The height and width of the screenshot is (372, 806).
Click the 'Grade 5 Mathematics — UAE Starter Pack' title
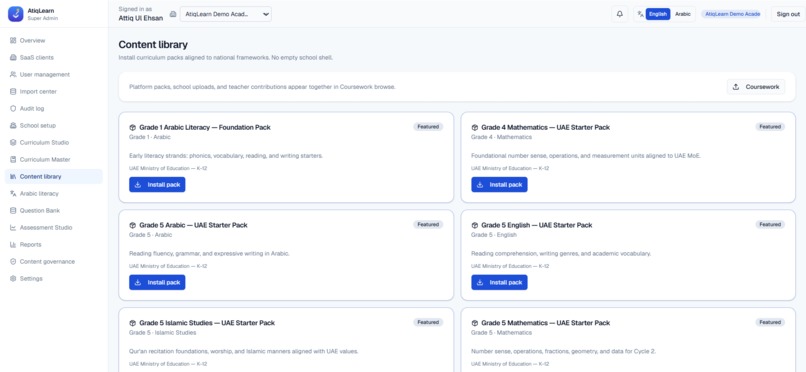click(545, 323)
